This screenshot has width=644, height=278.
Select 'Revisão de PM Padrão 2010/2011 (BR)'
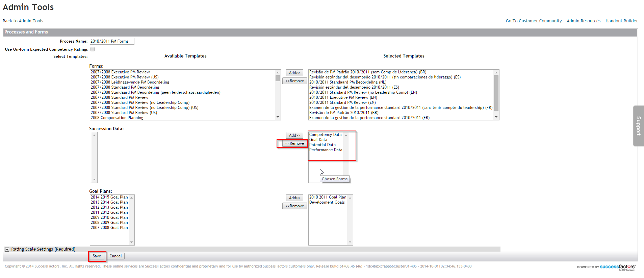[401, 113]
